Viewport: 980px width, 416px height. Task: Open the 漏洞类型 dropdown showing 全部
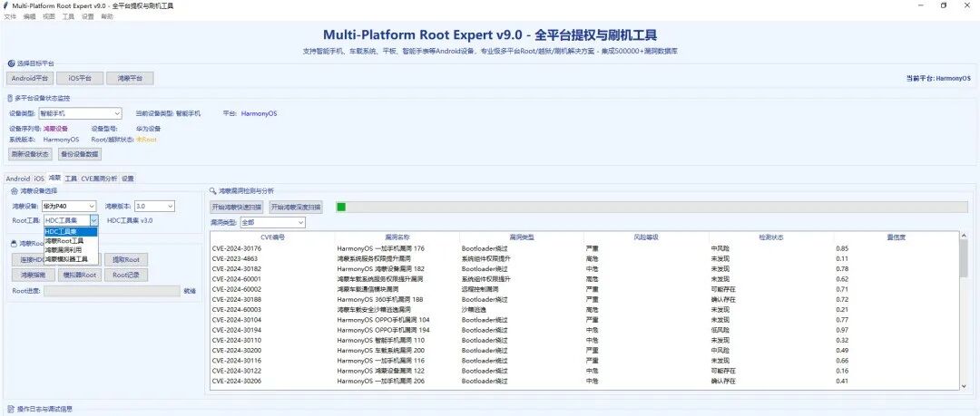(272, 222)
